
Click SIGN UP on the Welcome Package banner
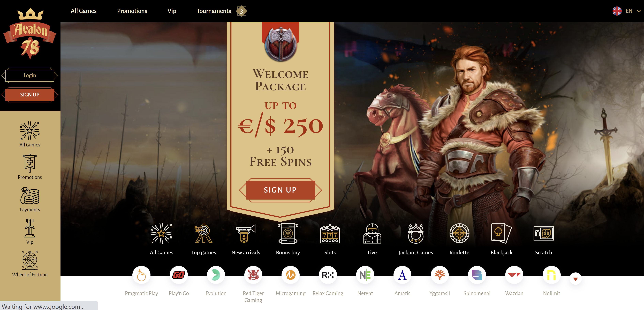click(280, 190)
